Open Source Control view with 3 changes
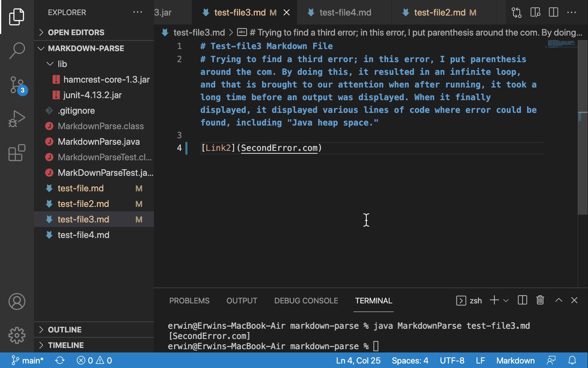Screen dimensions: 588x368 coord(17,85)
